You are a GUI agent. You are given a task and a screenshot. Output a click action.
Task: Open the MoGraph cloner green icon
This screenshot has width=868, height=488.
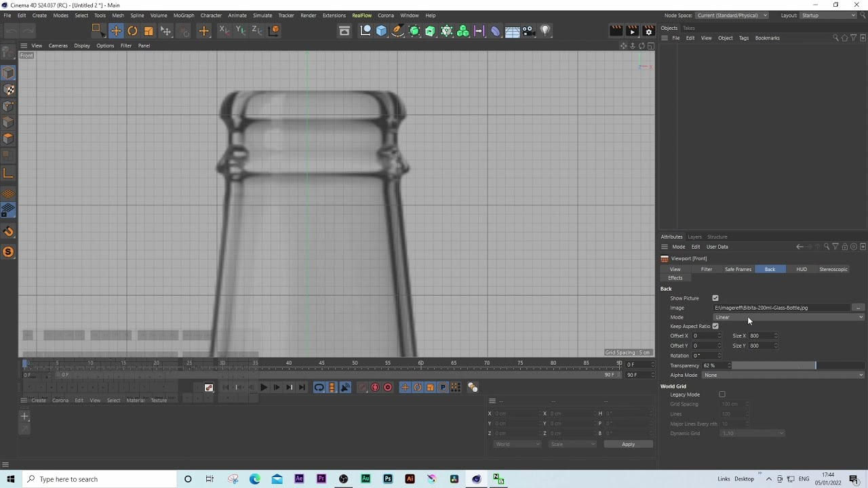point(462,30)
